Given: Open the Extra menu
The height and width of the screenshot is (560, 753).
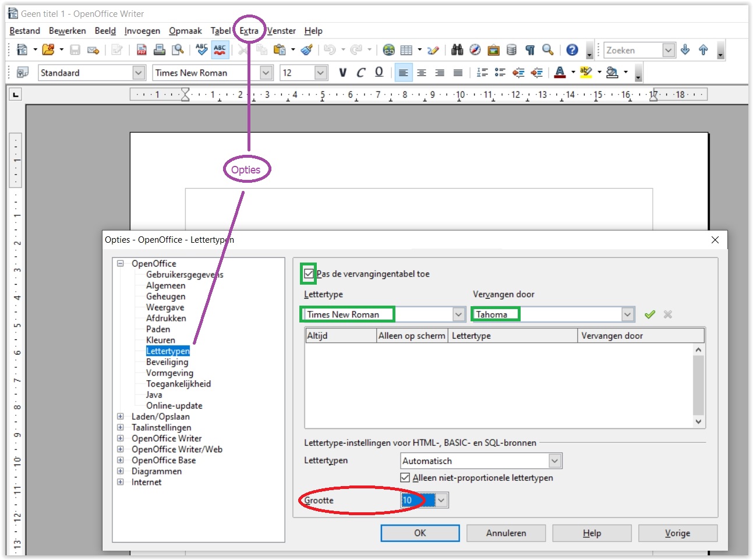Looking at the screenshot, I should click(x=249, y=31).
